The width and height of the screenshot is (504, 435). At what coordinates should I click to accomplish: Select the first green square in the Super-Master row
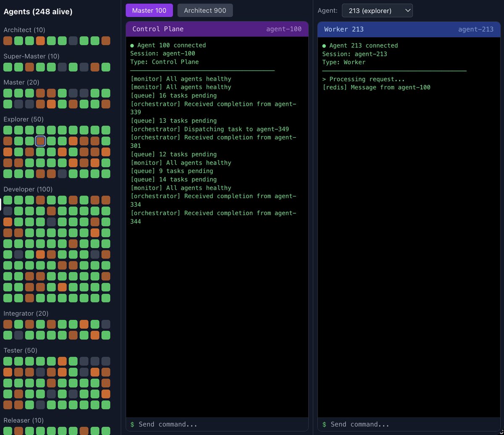click(8, 67)
